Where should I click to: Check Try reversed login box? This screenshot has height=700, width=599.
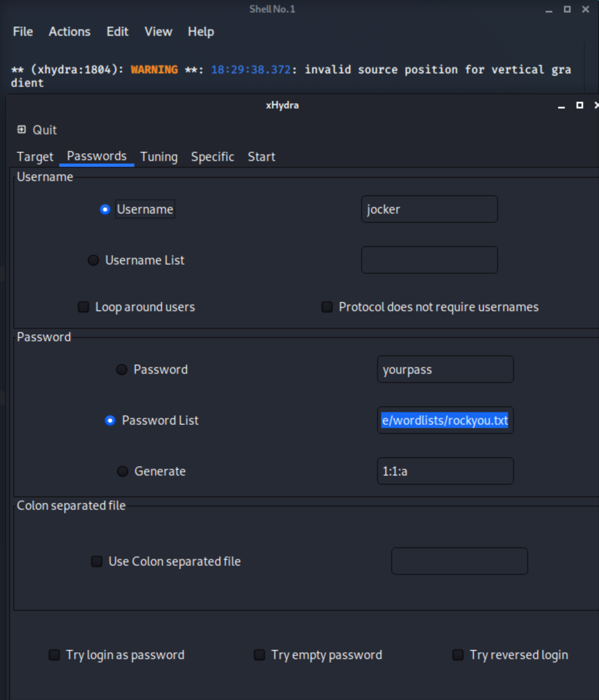(458, 655)
